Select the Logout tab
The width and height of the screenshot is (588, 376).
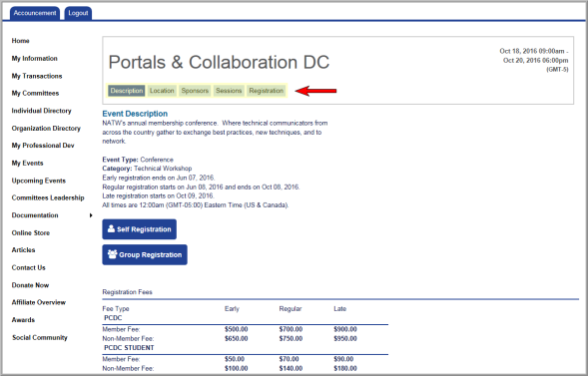(x=78, y=13)
